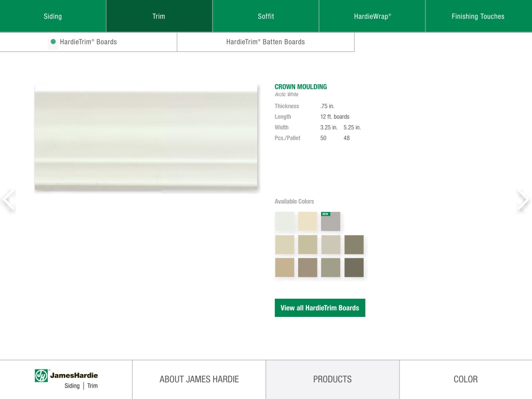532x399 pixels.
Task: Pick the white swatch in the first row
Action: pyautogui.click(x=285, y=221)
